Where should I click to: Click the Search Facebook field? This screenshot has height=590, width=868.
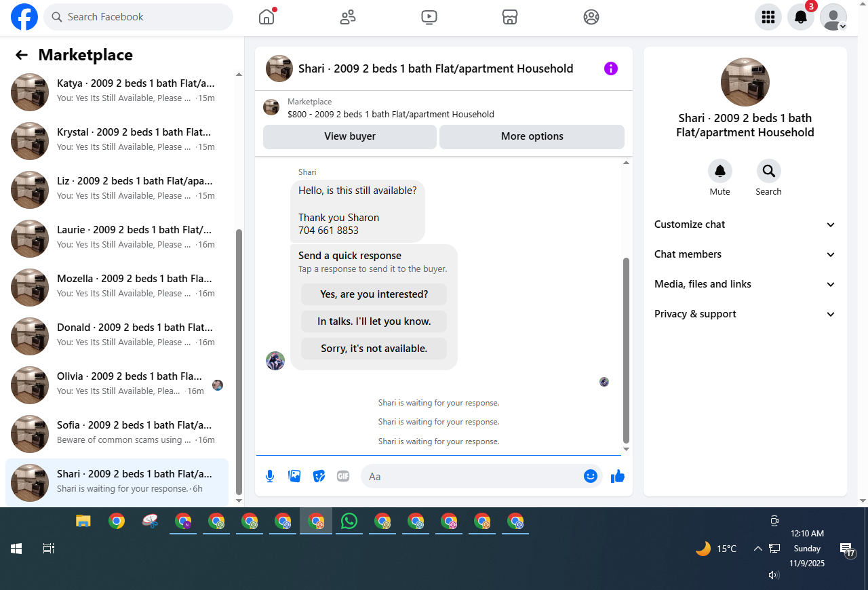pyautogui.click(x=138, y=17)
